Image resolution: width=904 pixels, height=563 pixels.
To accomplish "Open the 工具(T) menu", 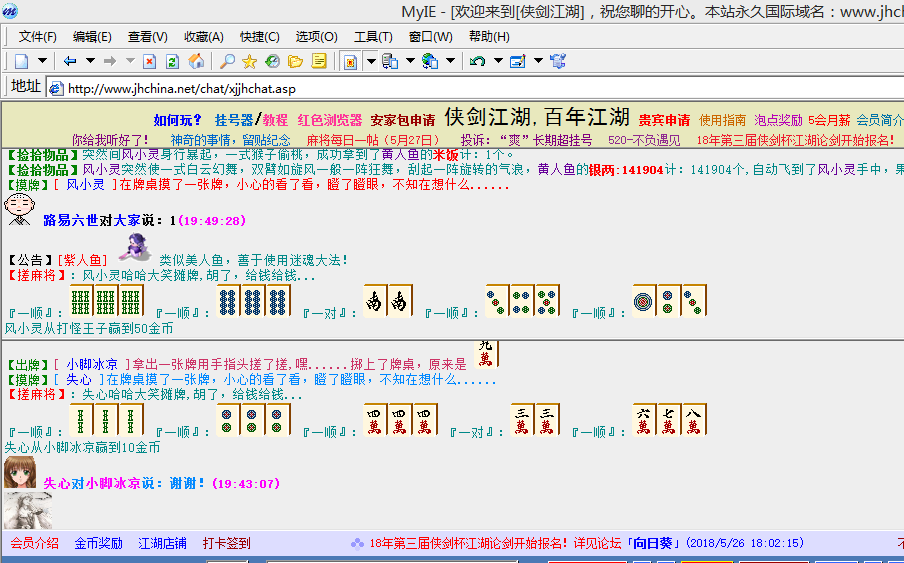I will coord(373,37).
